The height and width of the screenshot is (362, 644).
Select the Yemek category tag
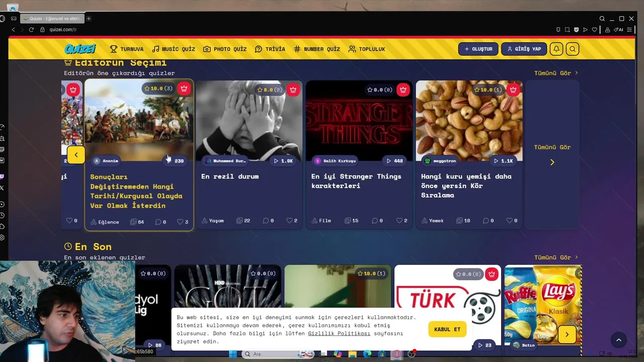pos(433,221)
